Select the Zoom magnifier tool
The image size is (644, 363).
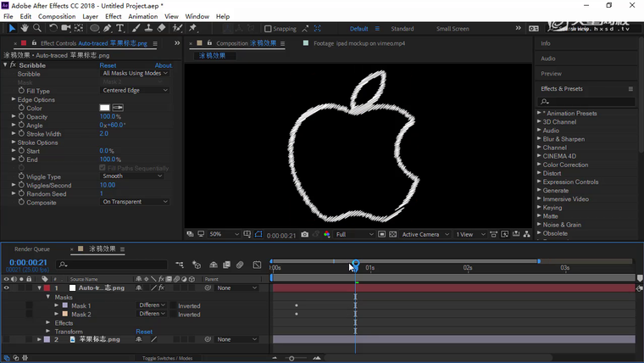point(36,28)
